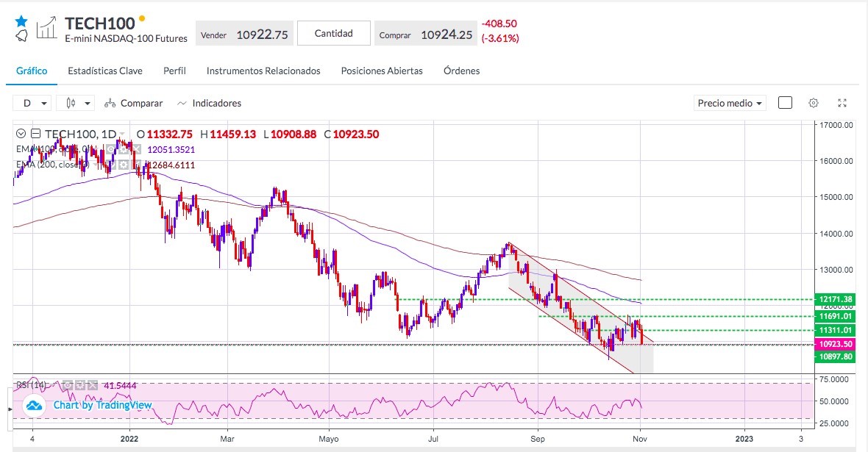
Task: Hide the EMA 100 indicator
Action: [x=110, y=149]
